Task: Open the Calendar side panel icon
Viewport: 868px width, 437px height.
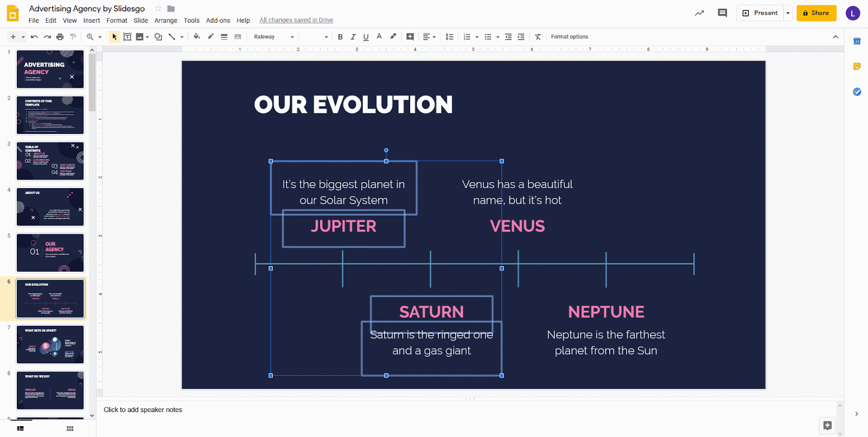Action: coord(857,41)
